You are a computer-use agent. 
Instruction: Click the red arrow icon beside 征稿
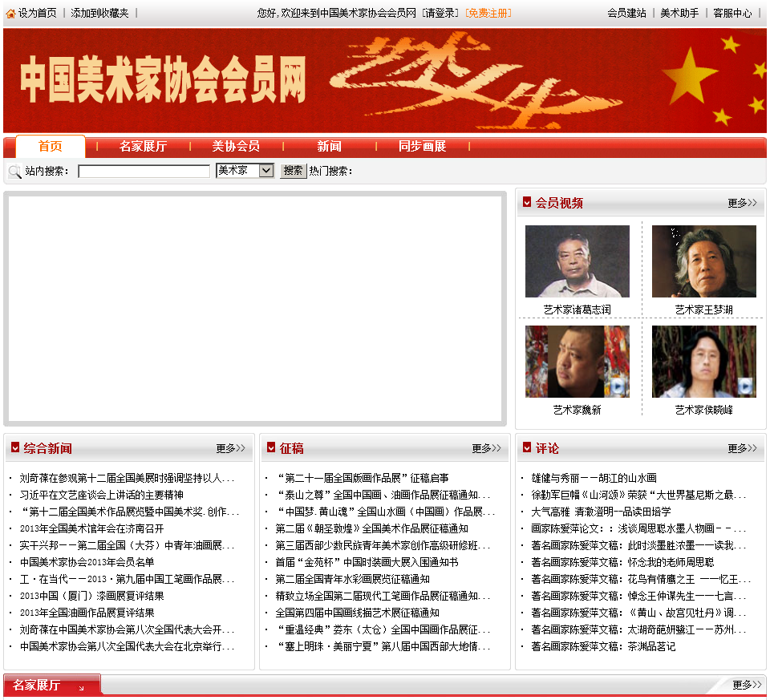(x=271, y=447)
